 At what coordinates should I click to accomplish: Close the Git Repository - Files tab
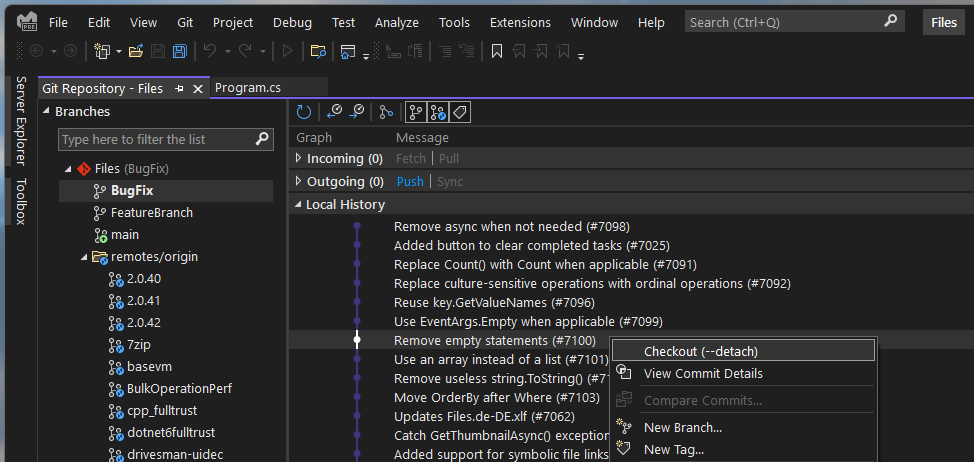tap(198, 89)
